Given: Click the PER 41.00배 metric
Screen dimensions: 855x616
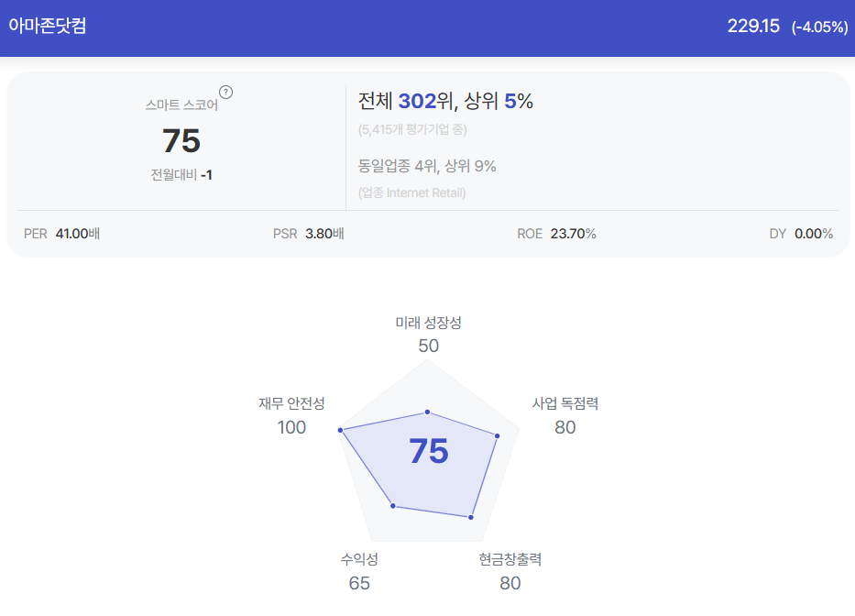Looking at the screenshot, I should (61, 234).
